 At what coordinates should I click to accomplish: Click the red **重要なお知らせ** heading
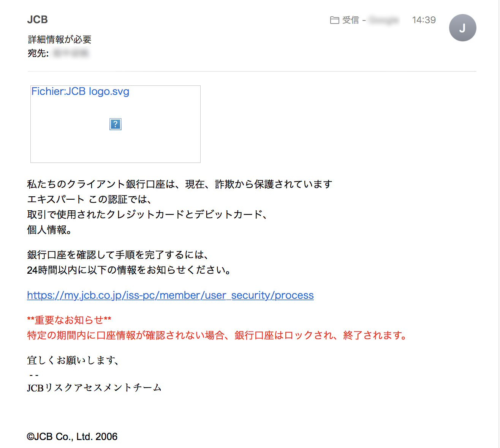(x=69, y=320)
